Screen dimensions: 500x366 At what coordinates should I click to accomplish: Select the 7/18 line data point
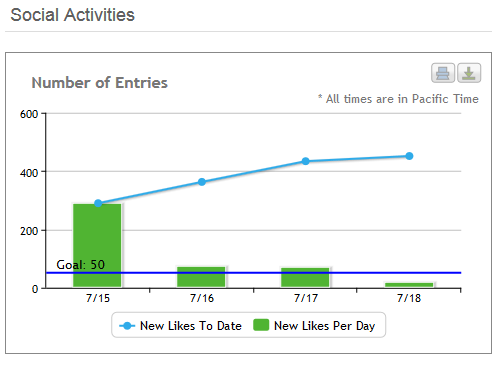tap(409, 156)
